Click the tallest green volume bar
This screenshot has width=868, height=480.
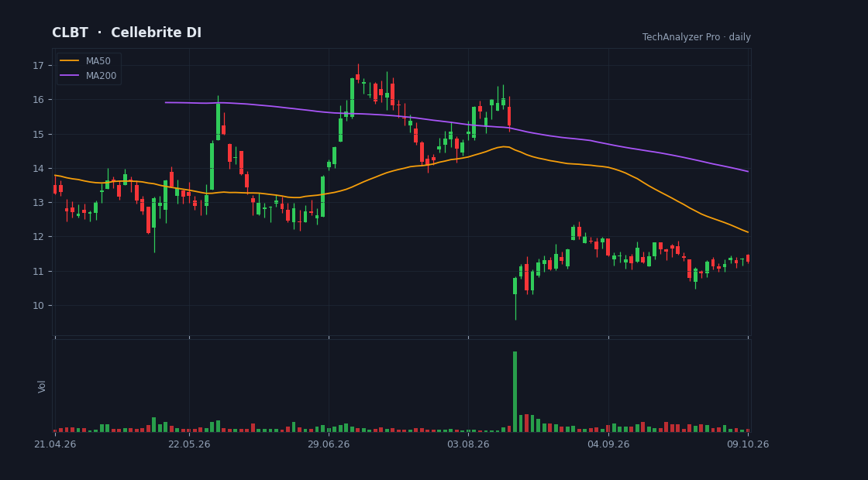tap(515, 392)
